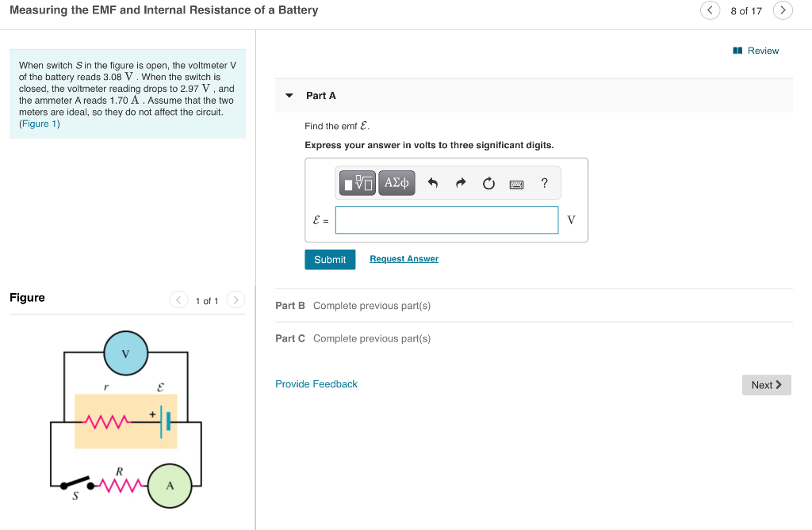The image size is (812, 530).
Task: Open the Review panel via its icon
Action: pyautogui.click(x=739, y=50)
